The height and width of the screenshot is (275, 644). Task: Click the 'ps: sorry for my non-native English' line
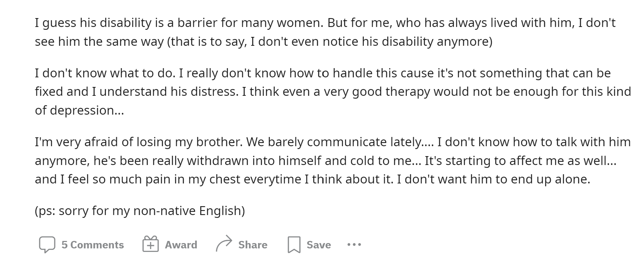coord(140,211)
